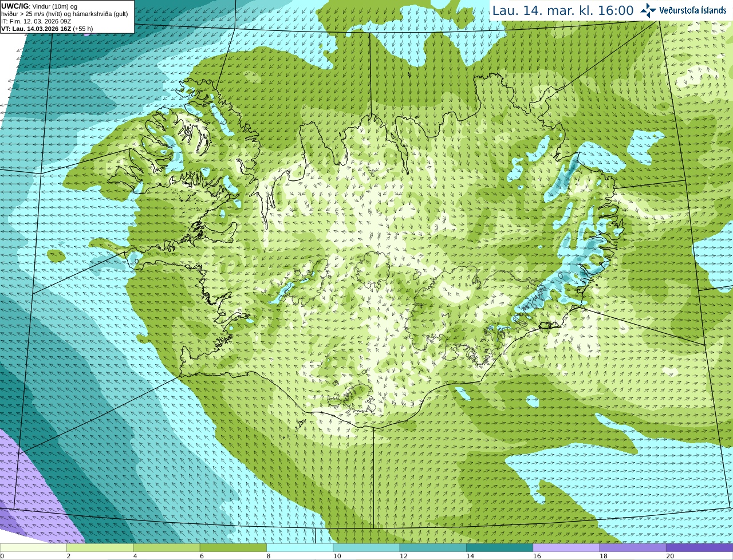Click the '6' legend scale label
Viewport: 733px width, 560px height.
tap(202, 556)
